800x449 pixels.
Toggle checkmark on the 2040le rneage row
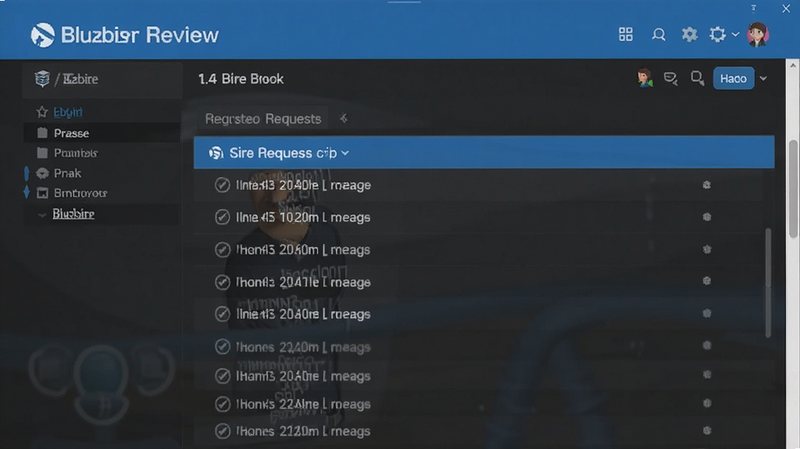pyautogui.click(x=222, y=185)
